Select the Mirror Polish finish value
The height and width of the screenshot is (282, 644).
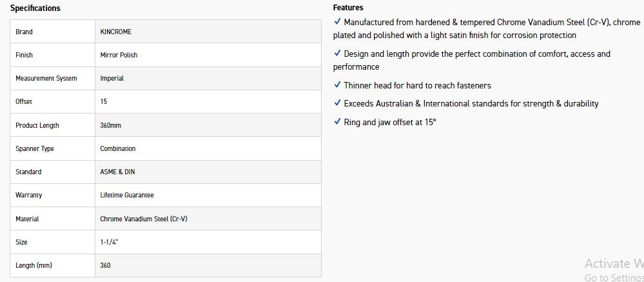[x=119, y=55]
